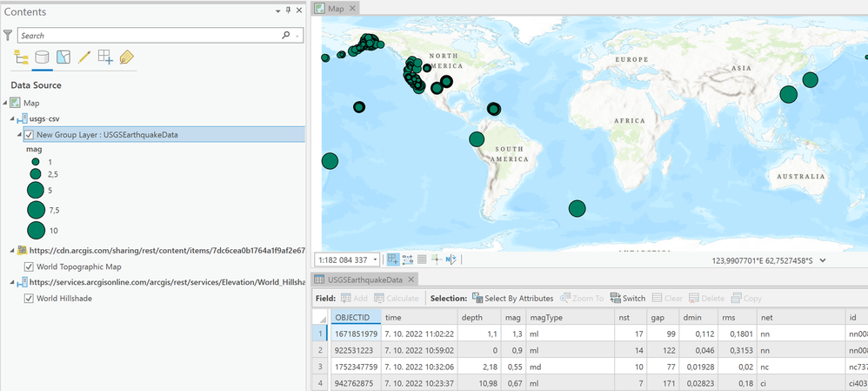
Task: Open the Contents pane options menu arrow
Action: tap(278, 11)
